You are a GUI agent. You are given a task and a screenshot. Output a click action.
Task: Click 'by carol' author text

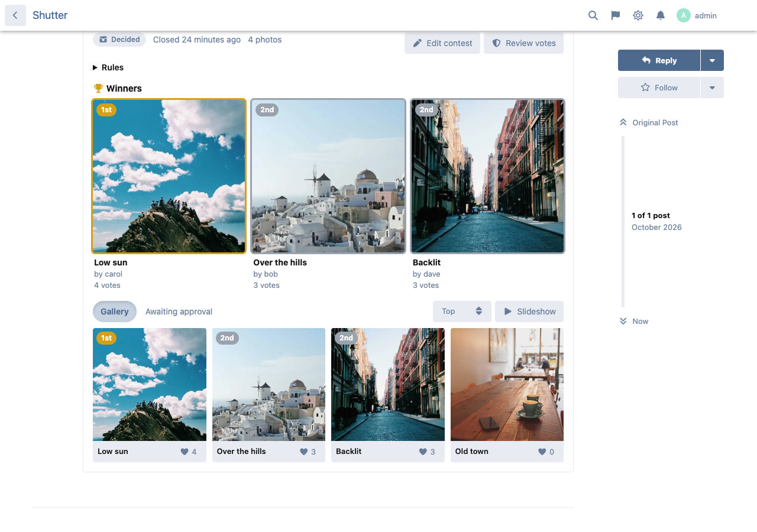click(108, 274)
